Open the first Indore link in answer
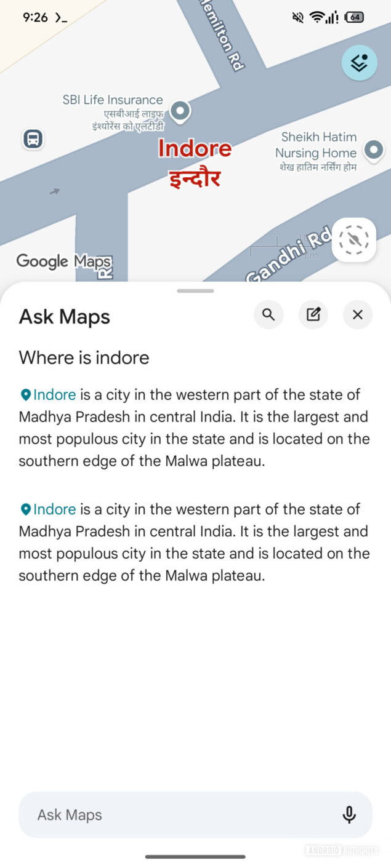Viewport: 391px width, 868px height. pos(53,394)
